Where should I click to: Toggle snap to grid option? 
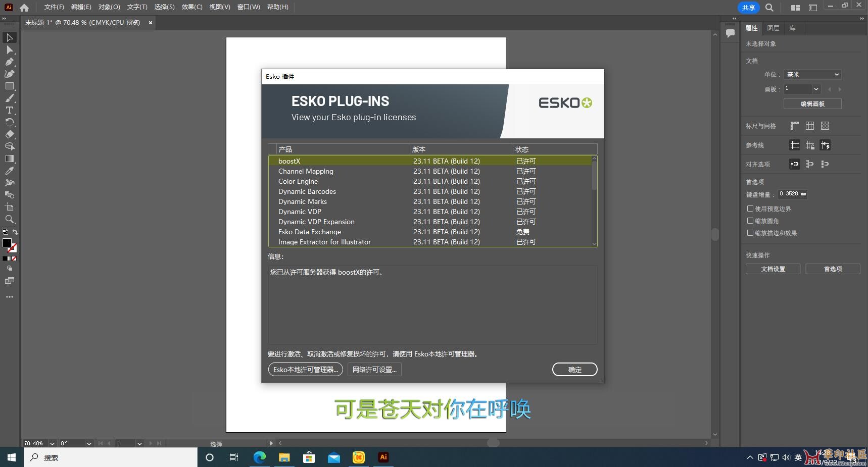tap(810, 164)
